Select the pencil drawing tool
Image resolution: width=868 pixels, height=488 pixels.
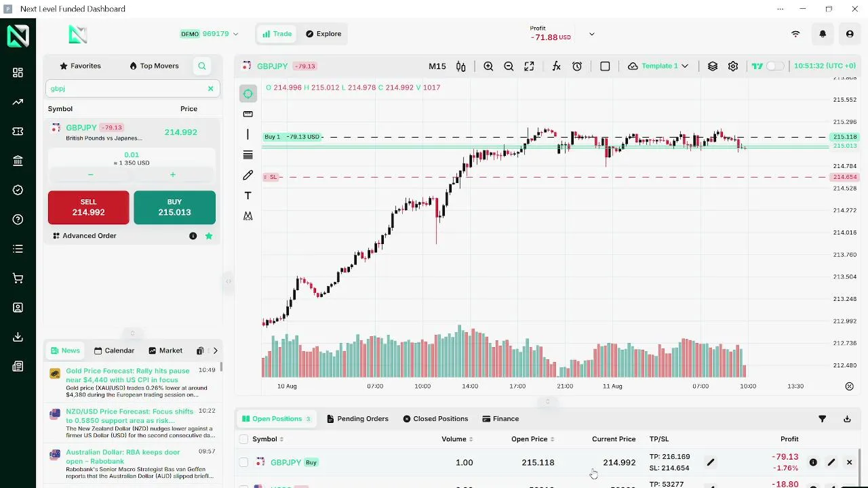click(248, 175)
